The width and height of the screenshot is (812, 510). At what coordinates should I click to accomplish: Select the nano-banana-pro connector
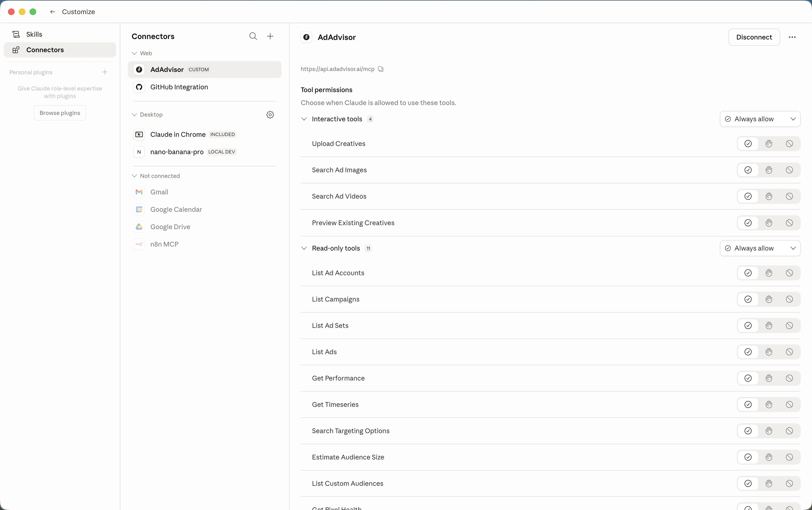coord(204,152)
